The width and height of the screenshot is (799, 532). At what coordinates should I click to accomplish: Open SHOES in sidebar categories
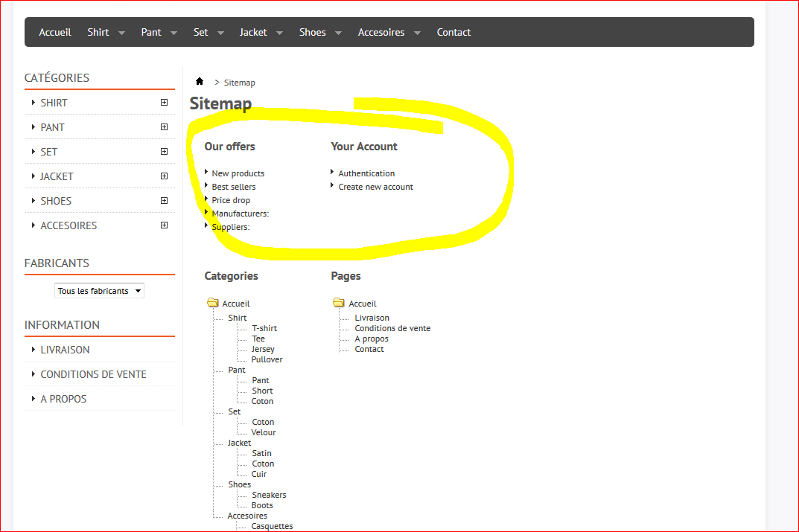(x=56, y=201)
